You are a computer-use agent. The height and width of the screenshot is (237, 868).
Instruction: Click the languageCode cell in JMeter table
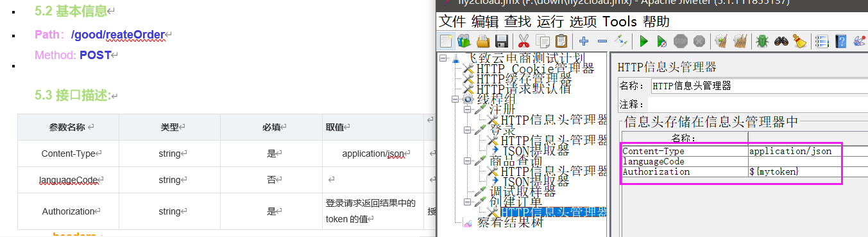pyautogui.click(x=685, y=162)
